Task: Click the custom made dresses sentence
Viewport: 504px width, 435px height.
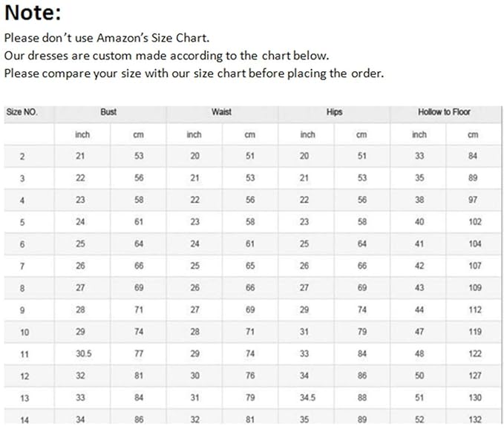Action: 166,56
